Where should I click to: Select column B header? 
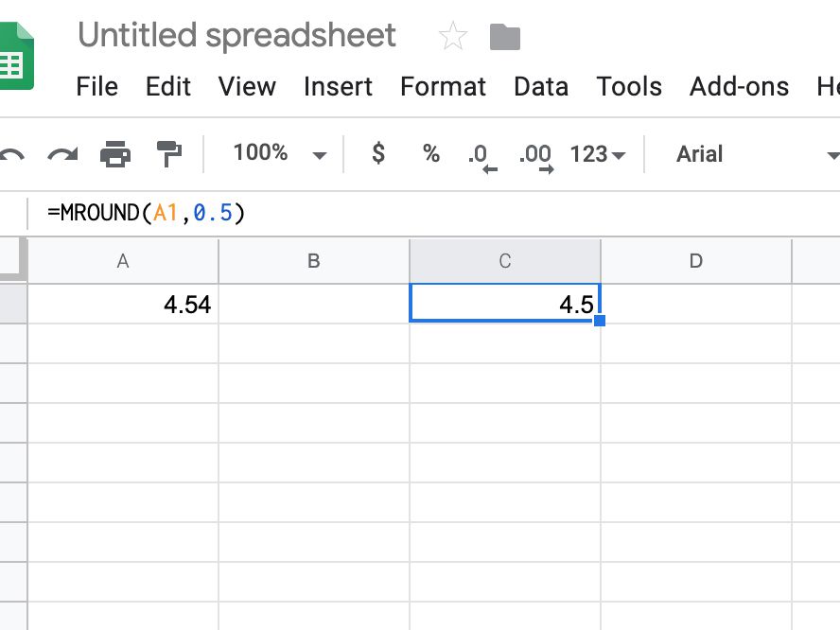click(x=314, y=261)
